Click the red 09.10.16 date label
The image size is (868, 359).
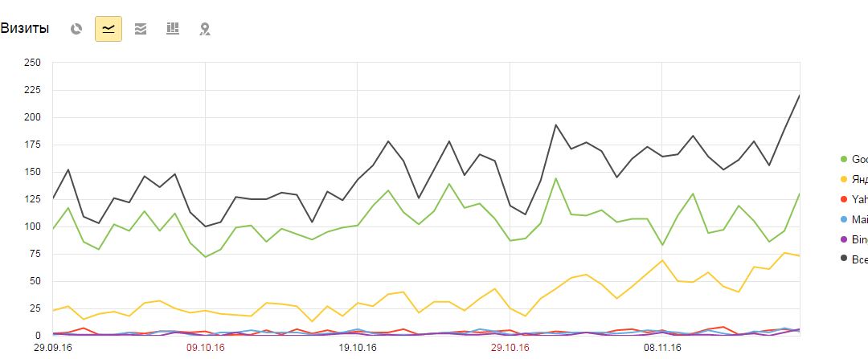click(205, 347)
